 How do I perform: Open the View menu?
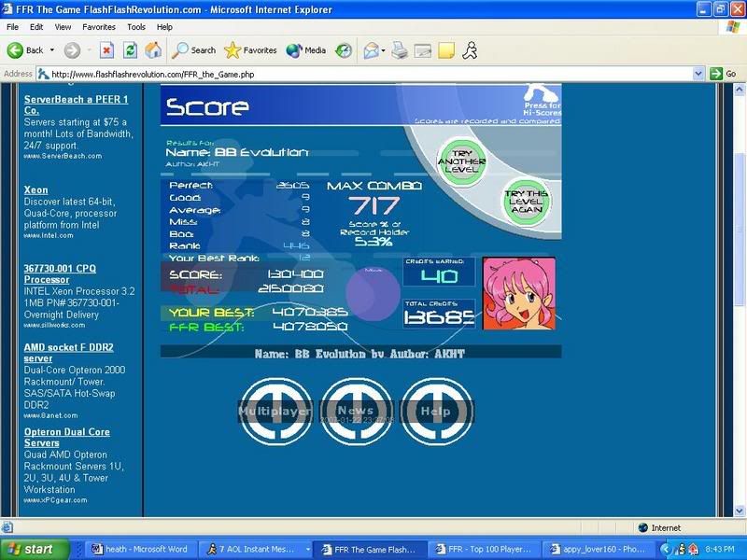pos(63,27)
